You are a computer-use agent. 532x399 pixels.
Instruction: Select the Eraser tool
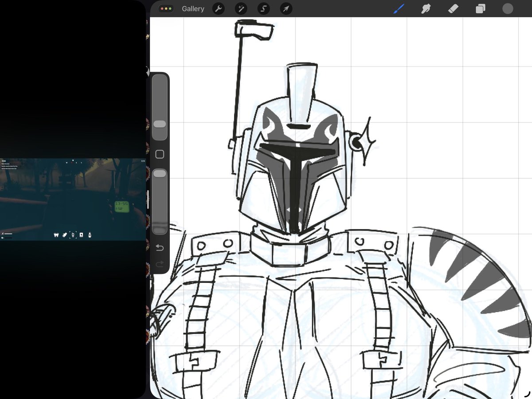(x=453, y=8)
